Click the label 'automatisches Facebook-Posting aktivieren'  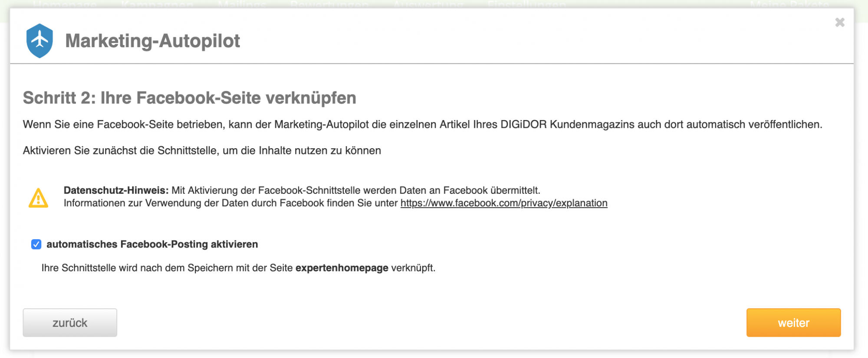click(x=152, y=244)
